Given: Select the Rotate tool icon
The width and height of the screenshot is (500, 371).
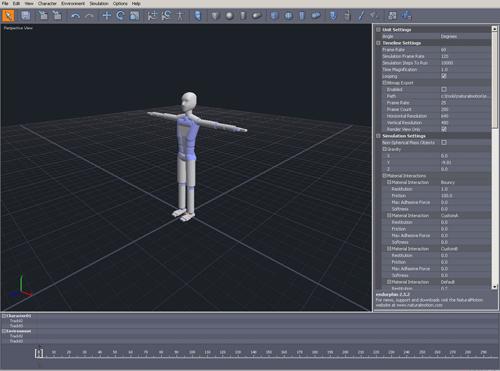Looking at the screenshot, I should click(x=120, y=15).
